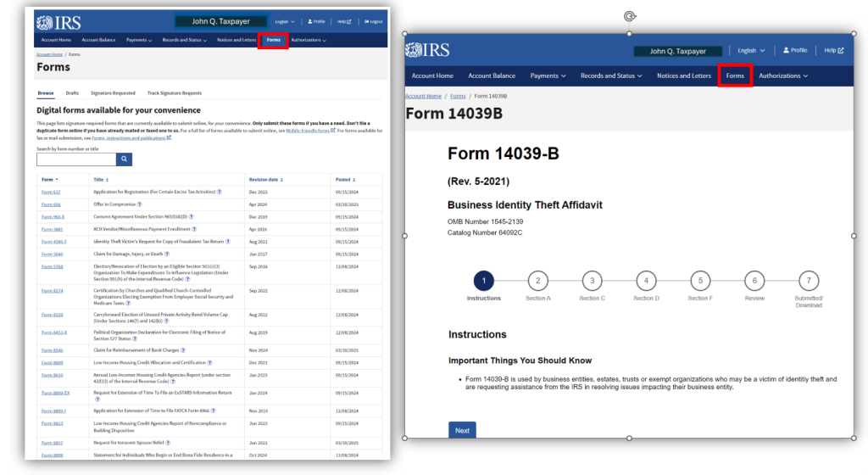Open Profile in Form 14039B page header

795,50
